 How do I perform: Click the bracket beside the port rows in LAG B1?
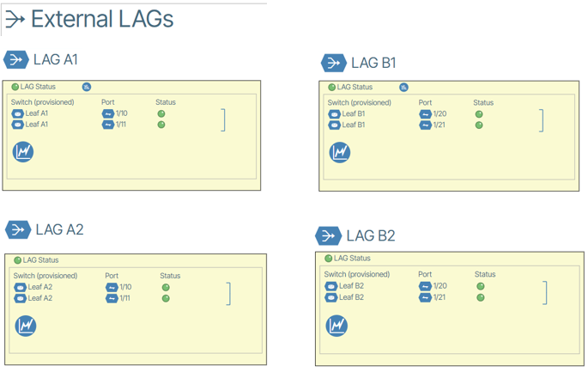pyautogui.click(x=541, y=119)
